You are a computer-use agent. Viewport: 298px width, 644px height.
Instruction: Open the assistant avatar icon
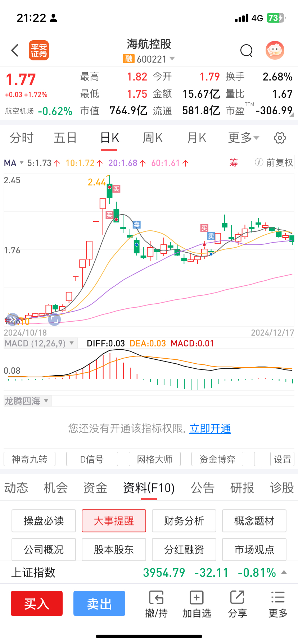click(275, 50)
